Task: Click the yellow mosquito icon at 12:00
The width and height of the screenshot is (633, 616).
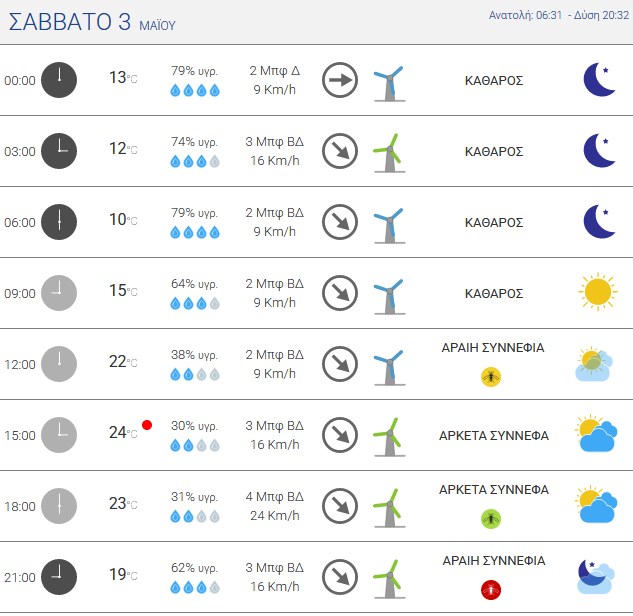Action: coord(491,377)
